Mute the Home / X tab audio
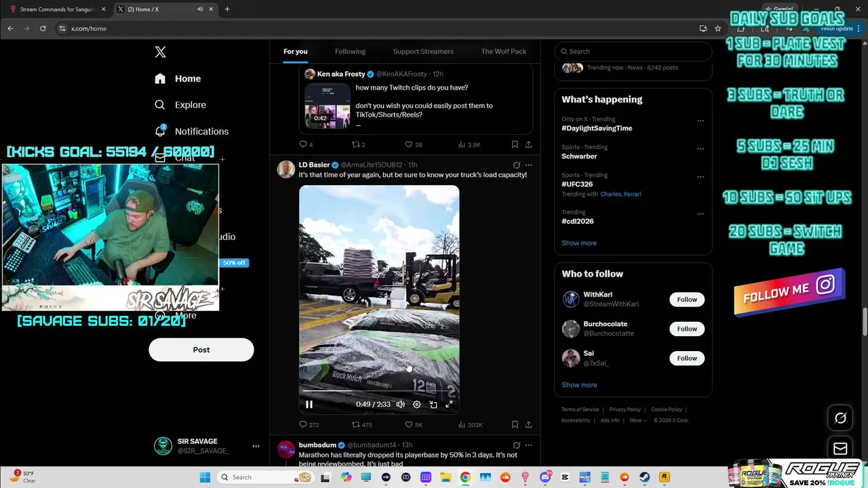The width and height of the screenshot is (868, 488). click(x=200, y=9)
